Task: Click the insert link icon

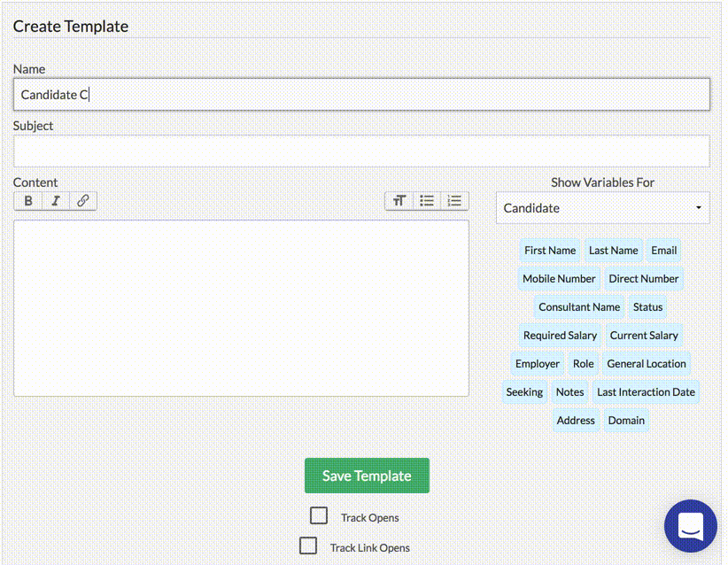Action: (82, 201)
